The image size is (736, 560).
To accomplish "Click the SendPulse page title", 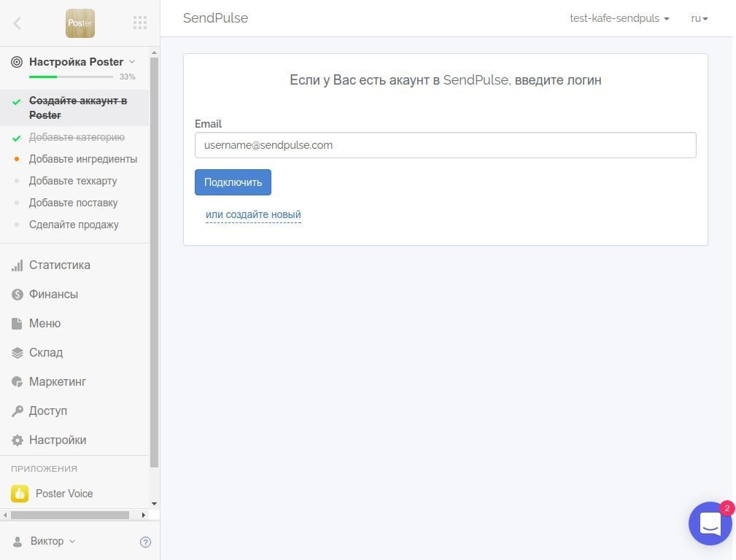I will coord(215,17).
